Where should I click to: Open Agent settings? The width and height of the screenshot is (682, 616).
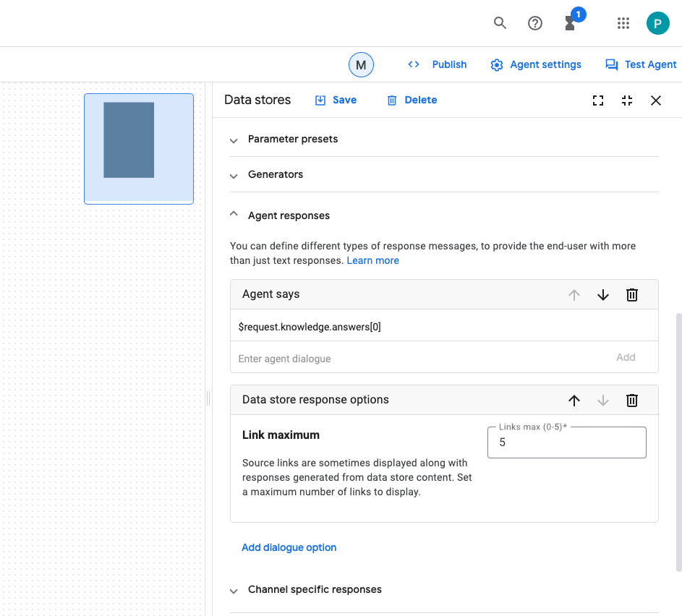click(x=536, y=65)
